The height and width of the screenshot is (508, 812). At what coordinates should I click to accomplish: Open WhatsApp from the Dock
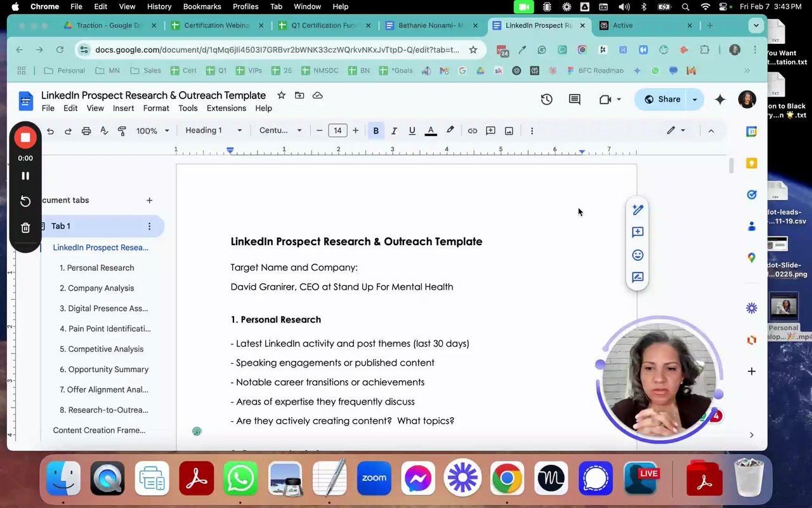240,478
